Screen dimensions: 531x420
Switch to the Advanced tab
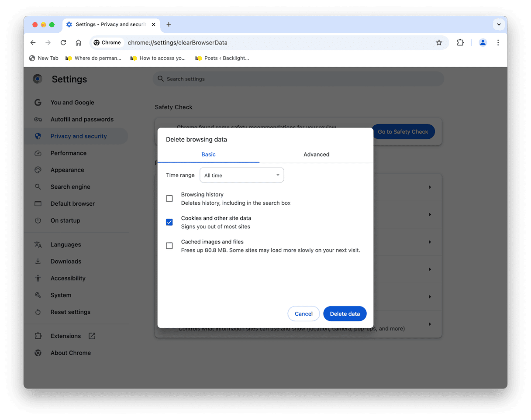coord(316,155)
